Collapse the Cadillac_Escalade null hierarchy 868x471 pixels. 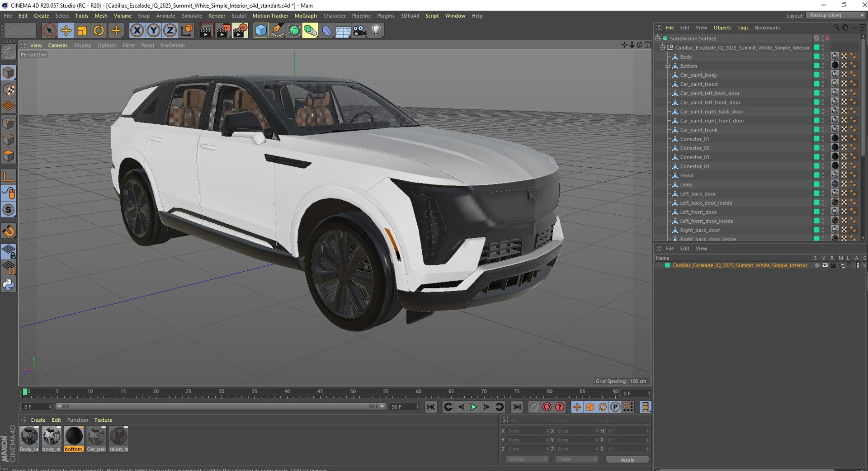point(663,47)
